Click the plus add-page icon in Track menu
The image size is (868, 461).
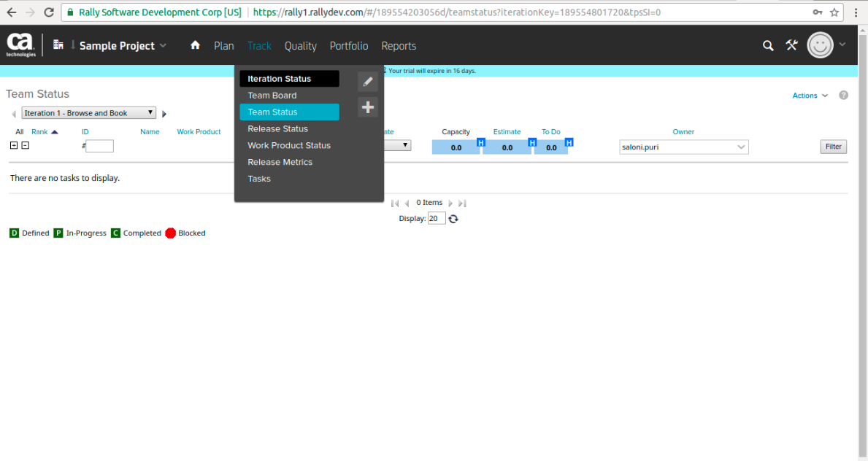tap(368, 107)
